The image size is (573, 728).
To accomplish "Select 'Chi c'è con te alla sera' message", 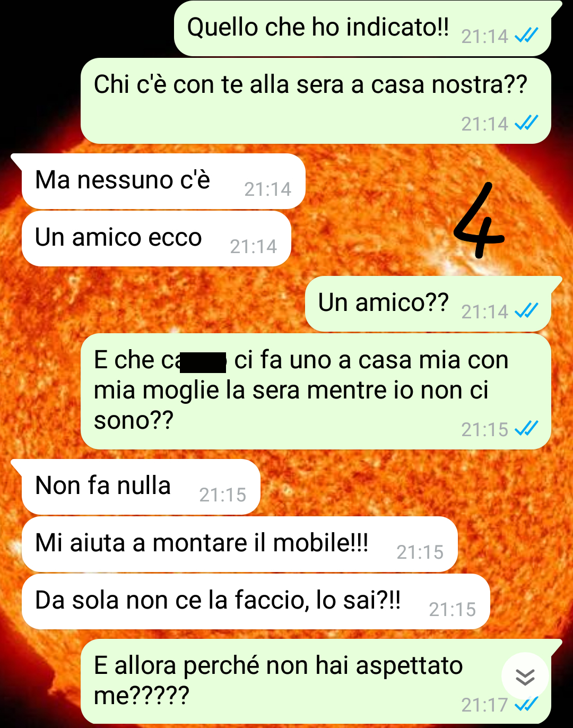I will [x=316, y=101].
